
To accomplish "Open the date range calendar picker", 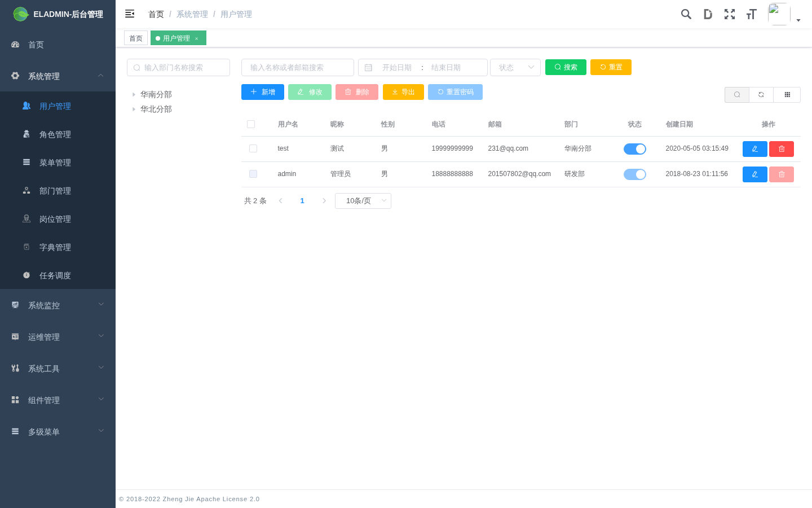I will (423, 67).
